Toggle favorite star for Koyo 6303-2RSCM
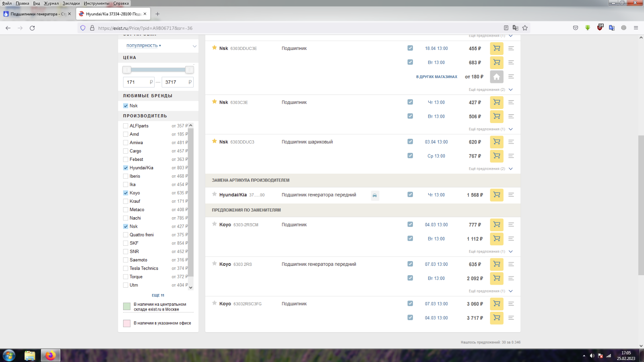Image resolution: width=644 pixels, height=362 pixels. (215, 224)
